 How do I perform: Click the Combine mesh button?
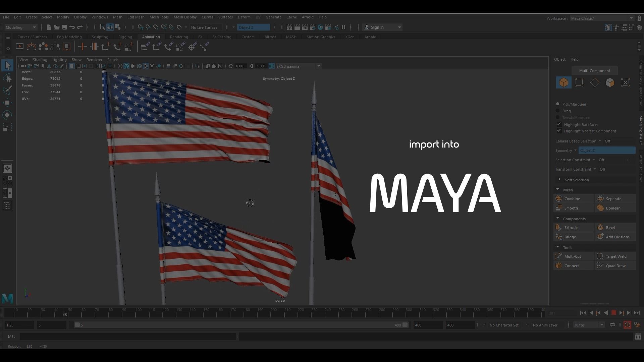point(574,199)
